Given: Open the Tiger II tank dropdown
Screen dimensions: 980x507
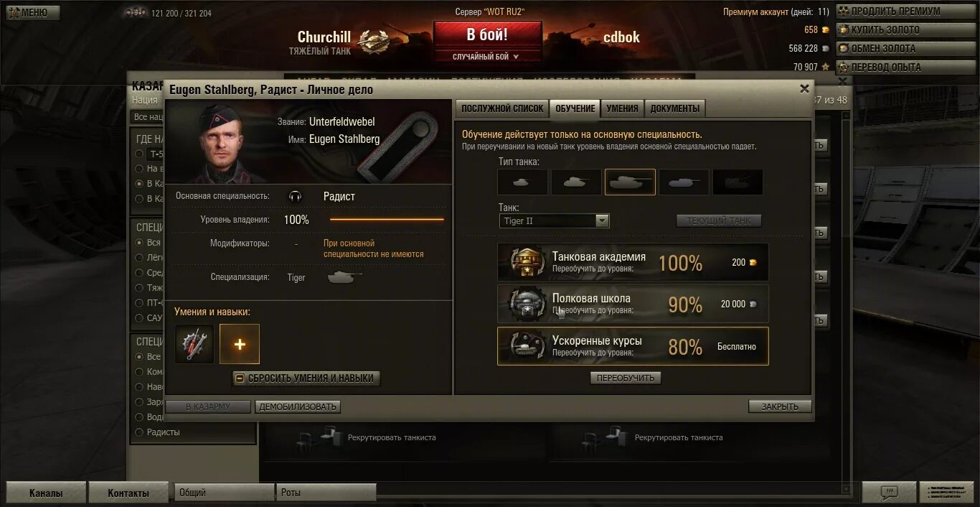Looking at the screenshot, I should [x=555, y=221].
